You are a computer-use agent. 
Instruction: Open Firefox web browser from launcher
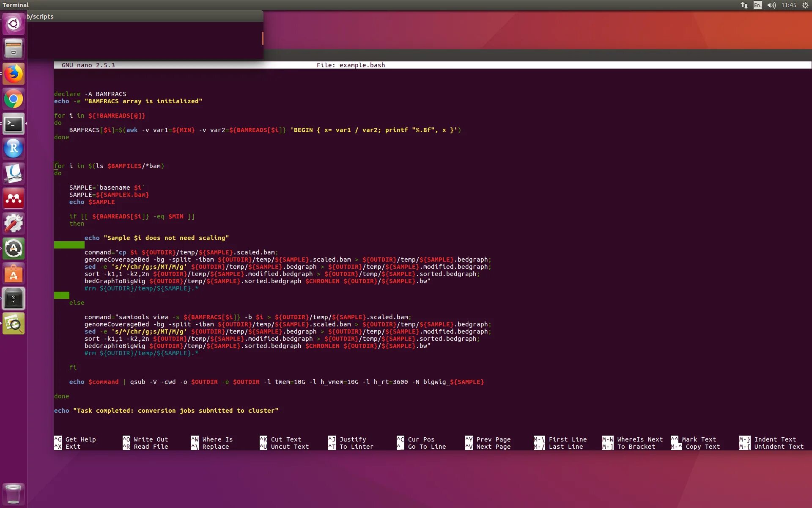click(14, 74)
